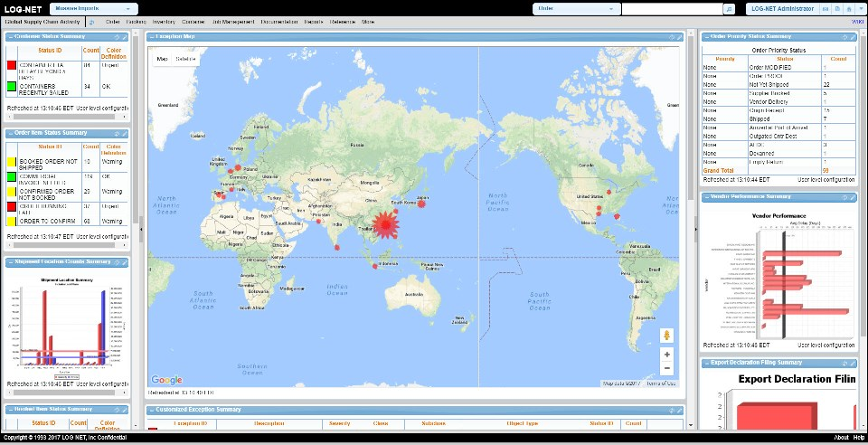Image resolution: width=868 pixels, height=445 pixels.
Task: Click the LOG-NET Administrator user button
Action: tap(783, 9)
